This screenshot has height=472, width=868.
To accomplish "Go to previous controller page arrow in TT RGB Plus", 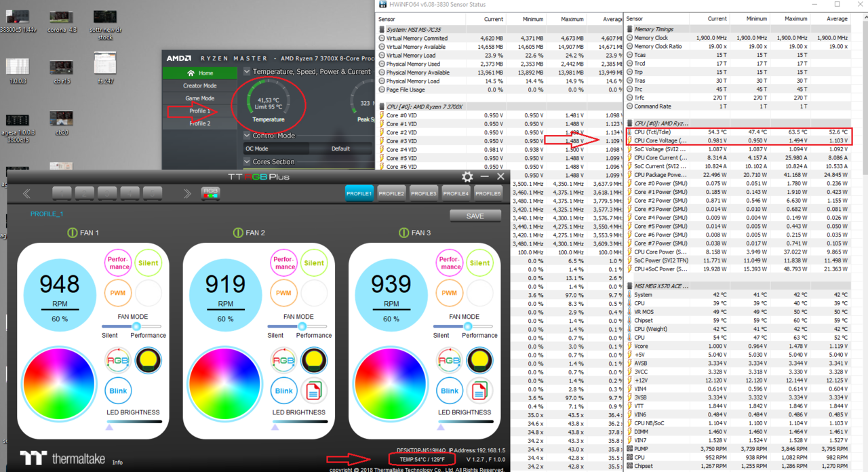I will pyautogui.click(x=26, y=194).
